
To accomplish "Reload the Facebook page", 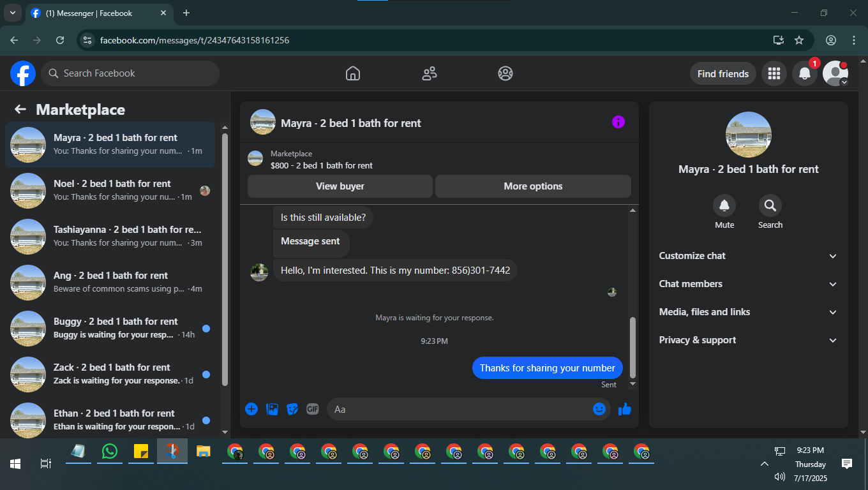I will (60, 40).
